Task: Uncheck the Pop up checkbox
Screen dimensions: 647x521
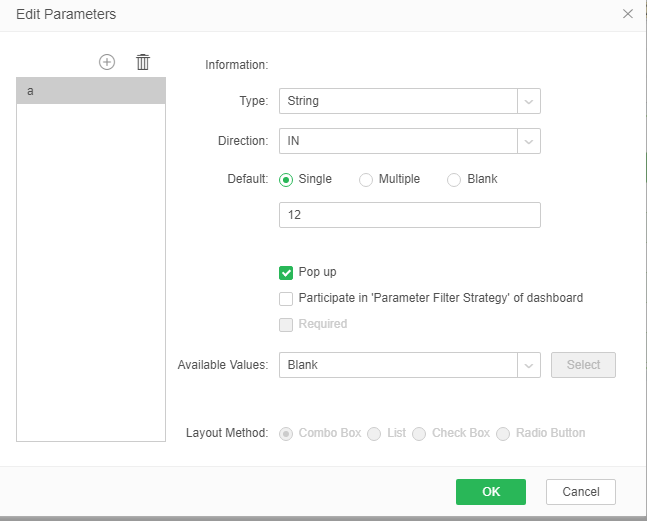Action: 286,273
